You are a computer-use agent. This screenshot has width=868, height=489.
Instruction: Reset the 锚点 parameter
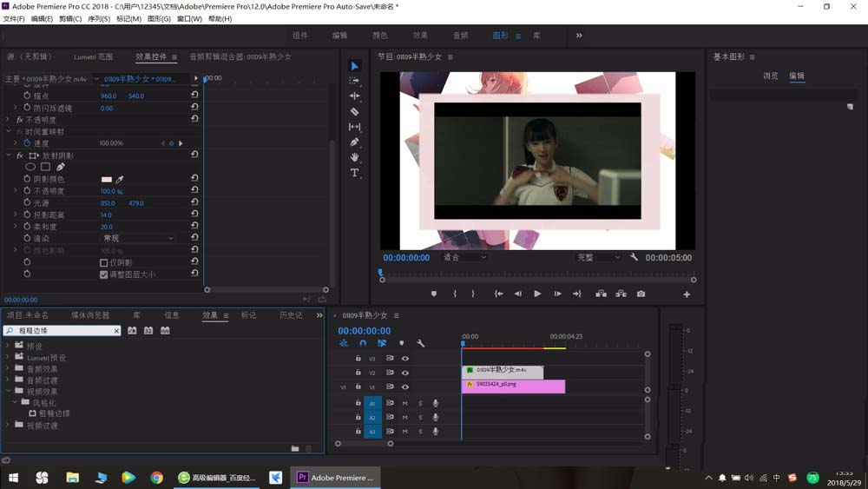click(x=194, y=96)
